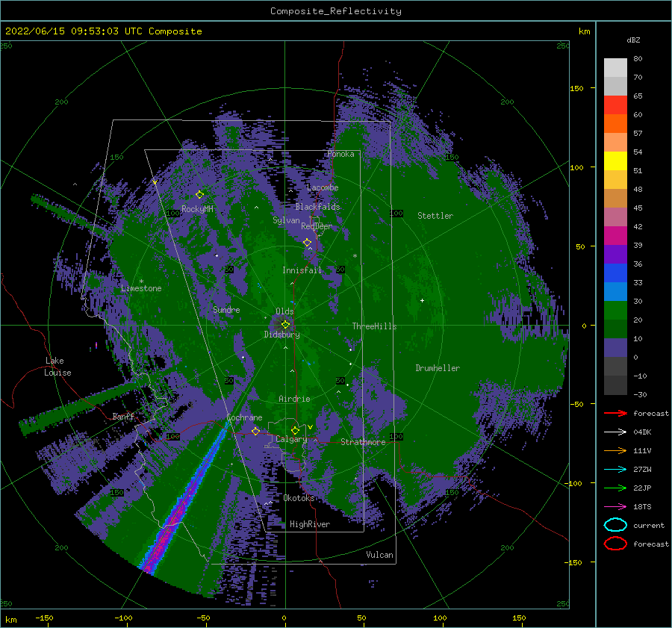Image resolution: width=672 pixels, height=628 pixels.
Task: Click the ThreeHills label
Action: 375,326
